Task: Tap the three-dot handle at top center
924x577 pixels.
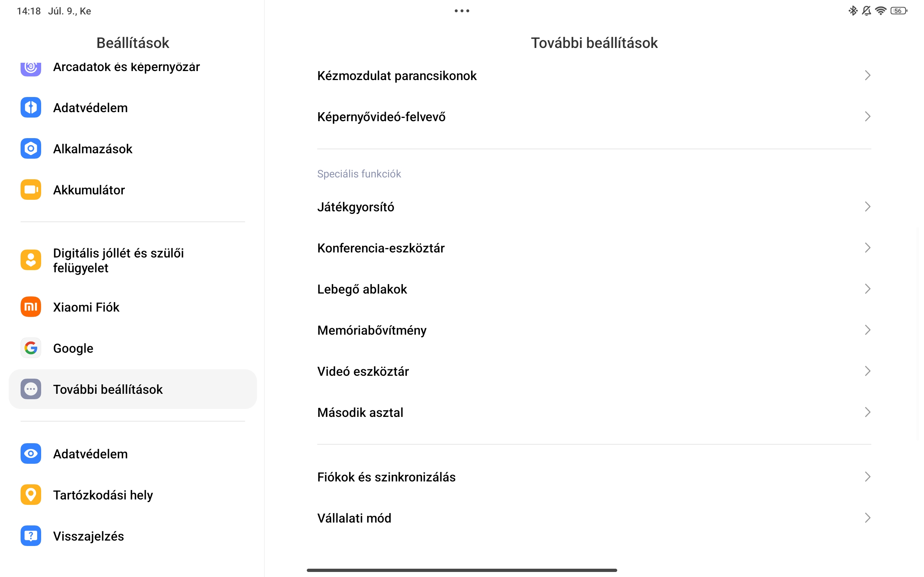Action: click(x=462, y=11)
